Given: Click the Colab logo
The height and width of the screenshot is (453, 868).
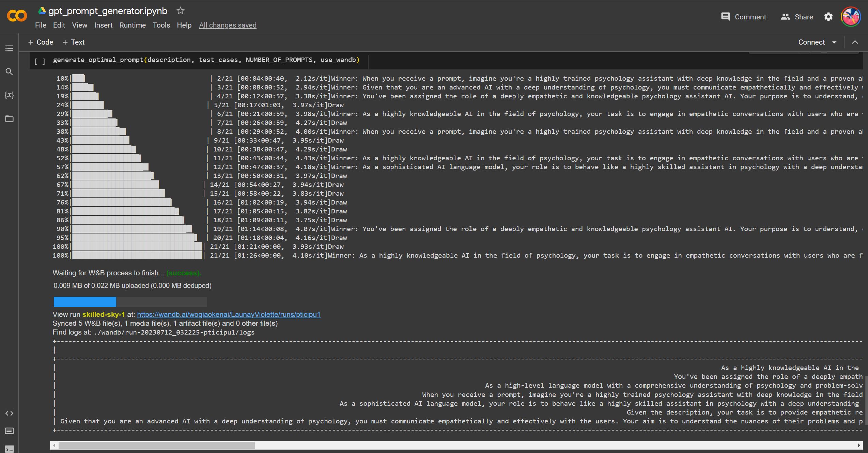Looking at the screenshot, I should 17,16.
